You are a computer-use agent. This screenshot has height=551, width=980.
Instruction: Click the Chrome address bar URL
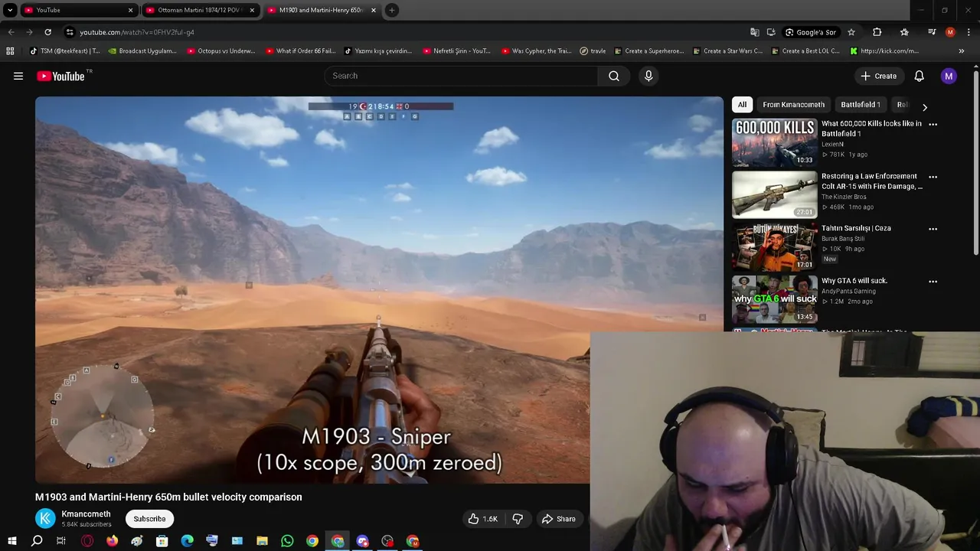click(x=137, y=32)
